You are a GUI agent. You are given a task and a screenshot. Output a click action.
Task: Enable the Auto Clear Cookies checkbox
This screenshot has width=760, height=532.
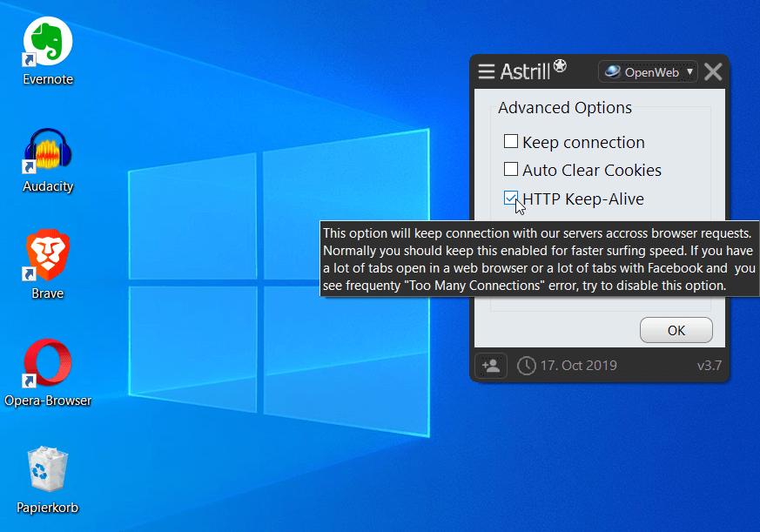[x=511, y=169]
